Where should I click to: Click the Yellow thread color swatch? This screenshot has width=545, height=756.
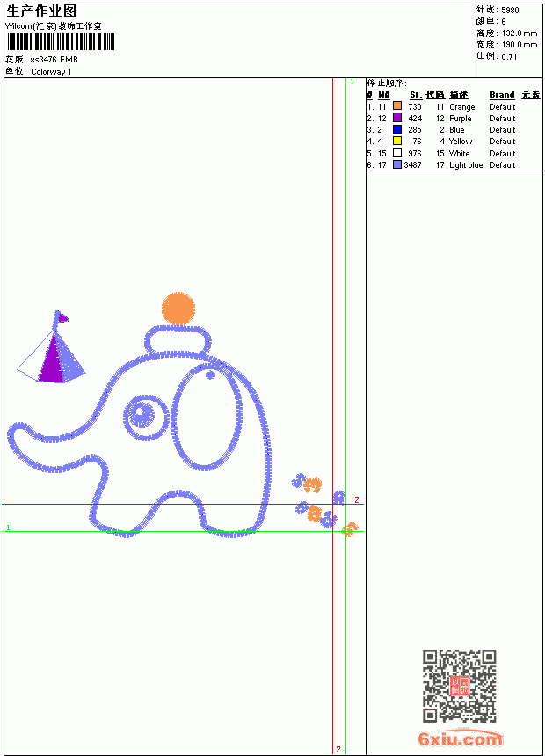click(397, 141)
